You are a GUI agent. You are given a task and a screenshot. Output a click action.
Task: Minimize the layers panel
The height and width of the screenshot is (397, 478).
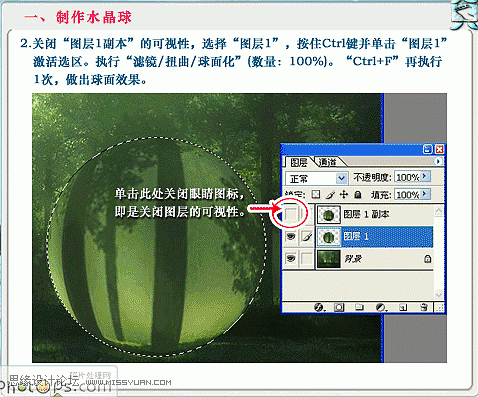pyautogui.click(x=428, y=149)
